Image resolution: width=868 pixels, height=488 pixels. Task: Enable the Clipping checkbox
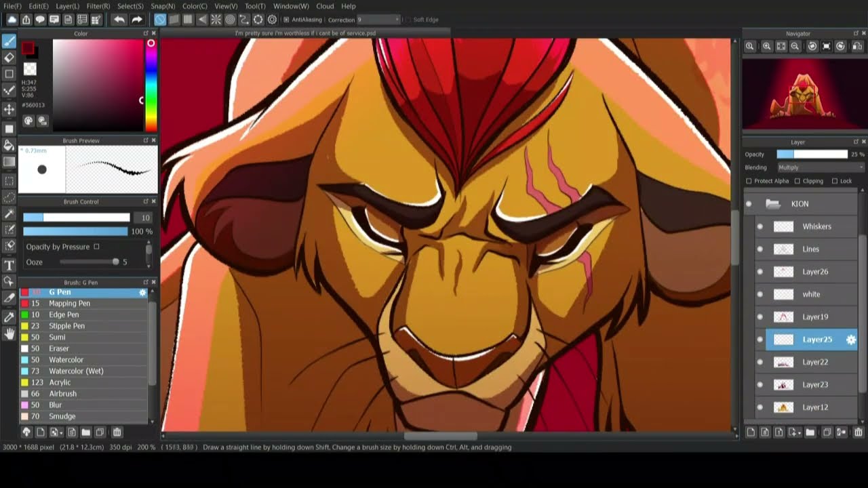[797, 181]
